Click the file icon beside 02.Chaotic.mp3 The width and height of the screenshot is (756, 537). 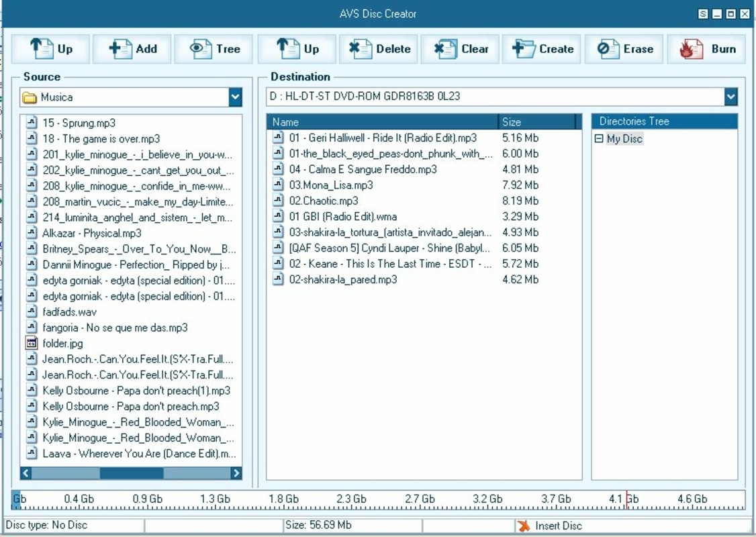click(278, 201)
